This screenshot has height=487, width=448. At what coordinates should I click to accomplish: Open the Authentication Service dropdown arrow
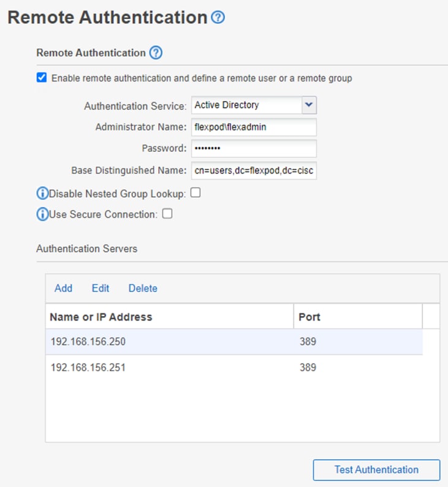coord(309,105)
